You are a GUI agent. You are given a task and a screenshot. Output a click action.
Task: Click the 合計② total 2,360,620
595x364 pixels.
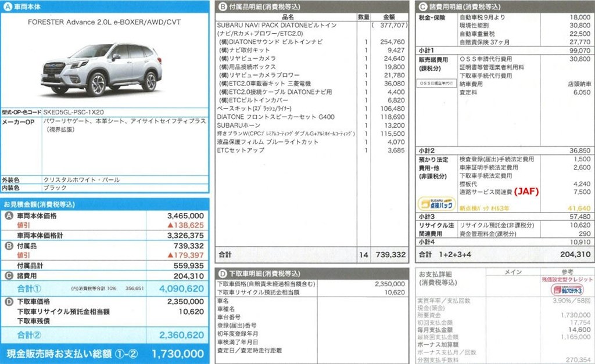(181, 335)
